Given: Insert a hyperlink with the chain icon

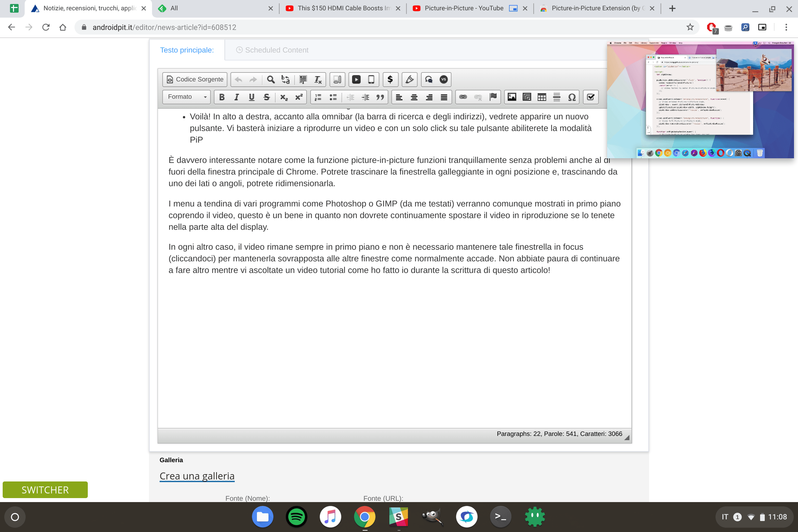Looking at the screenshot, I should point(463,97).
